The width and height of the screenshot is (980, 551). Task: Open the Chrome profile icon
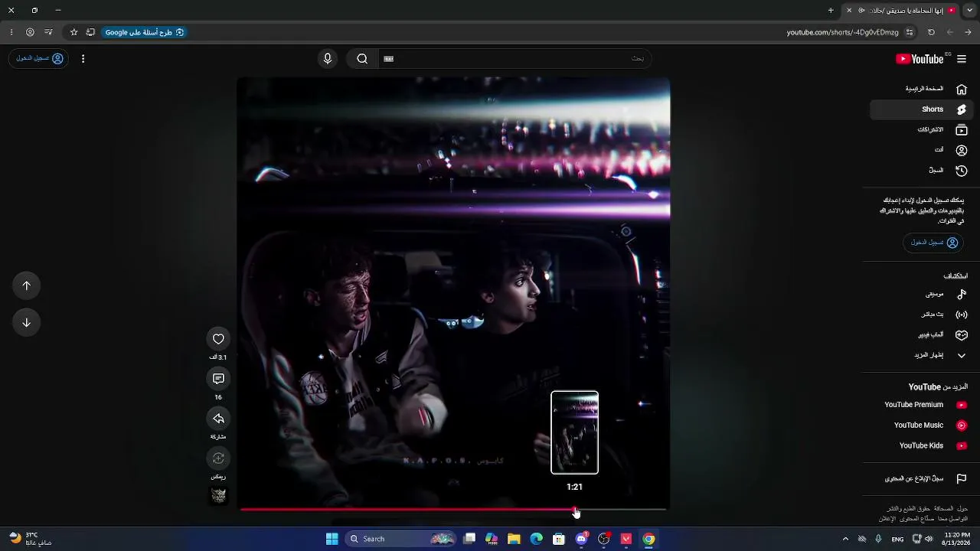pyautogui.click(x=30, y=32)
